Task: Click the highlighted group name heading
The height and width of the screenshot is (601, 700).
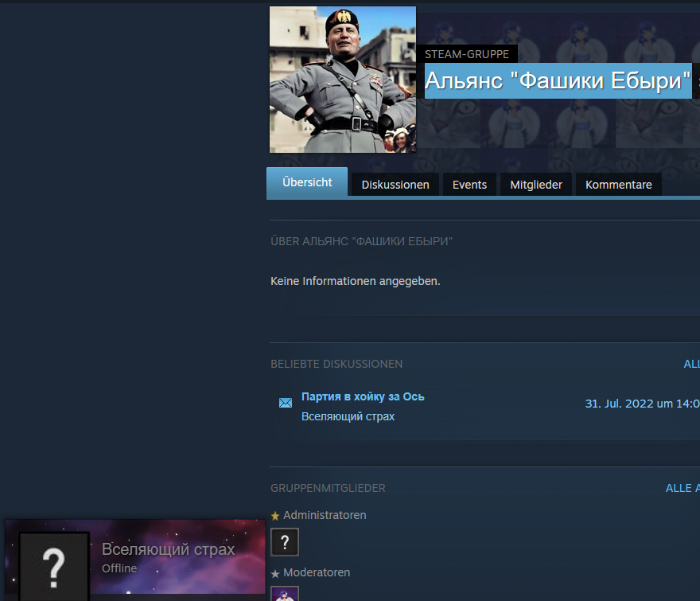Action: (x=558, y=80)
